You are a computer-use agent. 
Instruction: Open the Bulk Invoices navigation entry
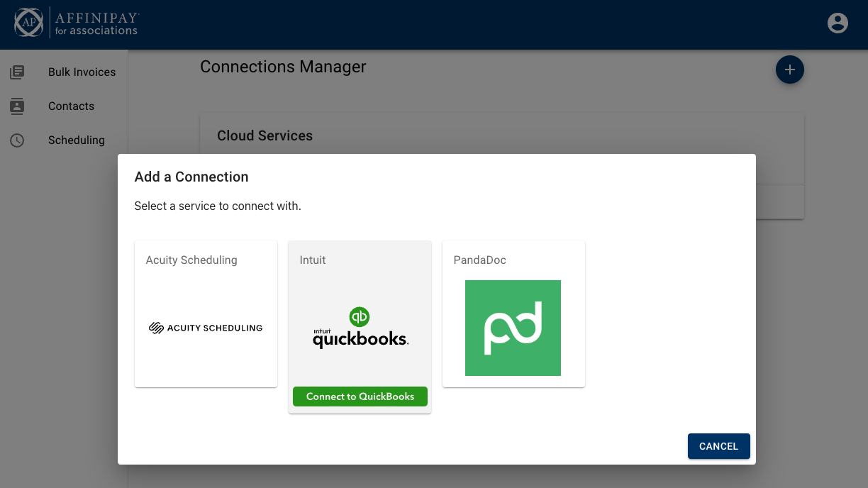tap(82, 72)
